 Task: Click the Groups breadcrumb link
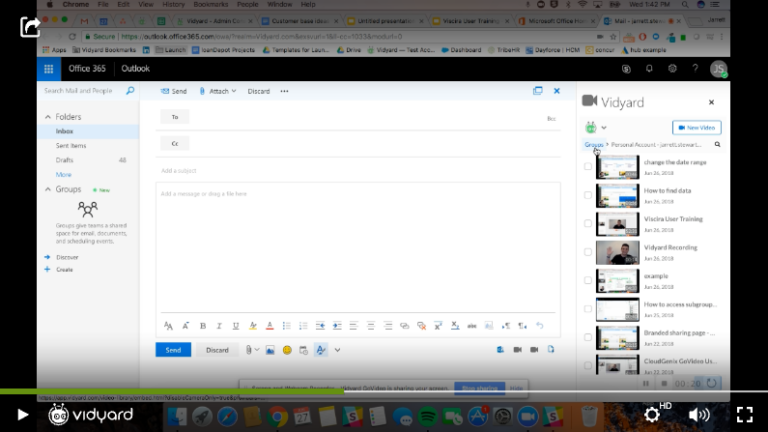tap(594, 144)
